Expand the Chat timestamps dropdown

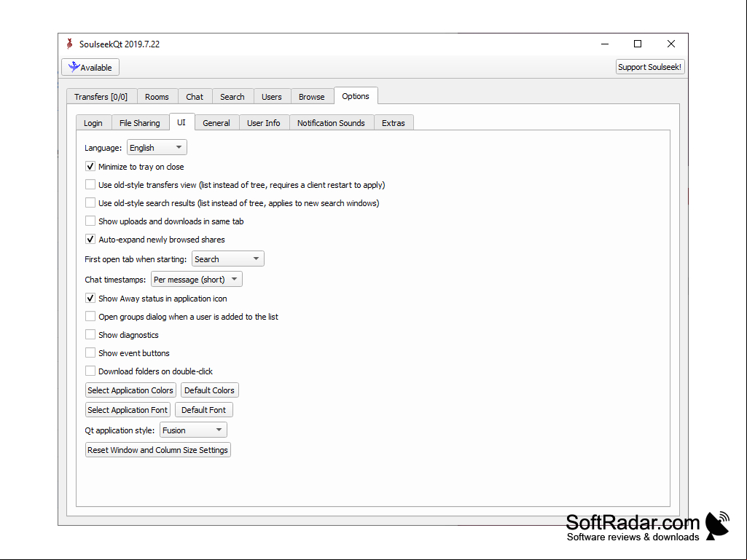[196, 279]
